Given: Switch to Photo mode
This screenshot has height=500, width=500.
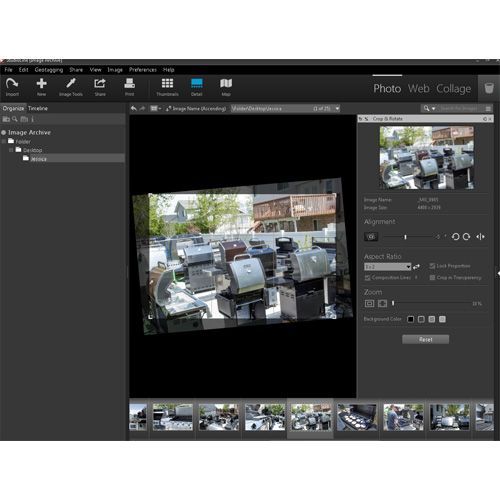Looking at the screenshot, I should point(387,89).
